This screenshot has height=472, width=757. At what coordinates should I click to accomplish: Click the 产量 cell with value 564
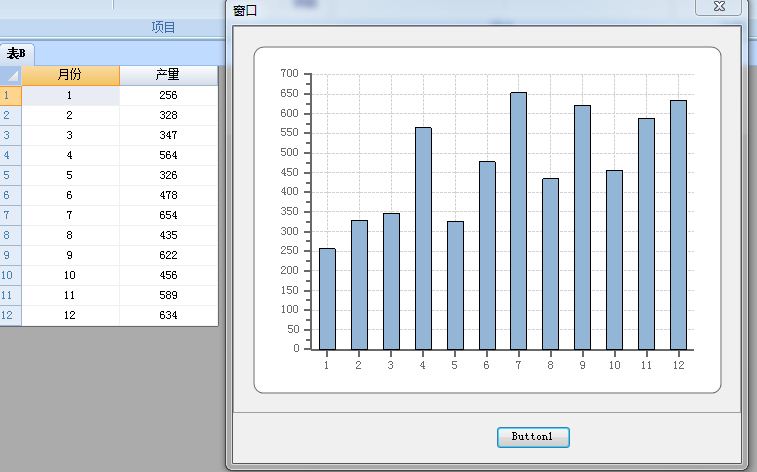point(168,155)
